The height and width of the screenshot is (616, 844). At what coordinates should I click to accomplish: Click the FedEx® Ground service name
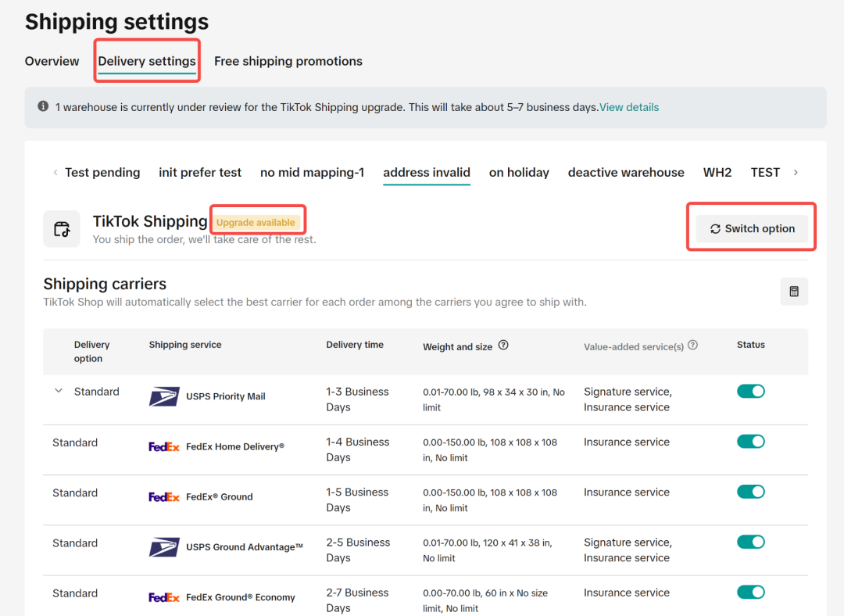coord(219,496)
